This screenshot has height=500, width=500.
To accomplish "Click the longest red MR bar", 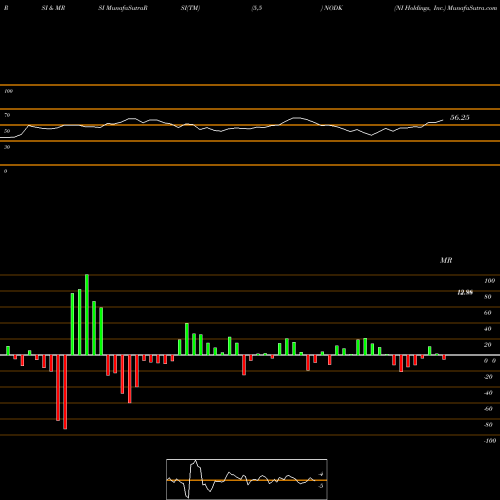I will 65,392.
